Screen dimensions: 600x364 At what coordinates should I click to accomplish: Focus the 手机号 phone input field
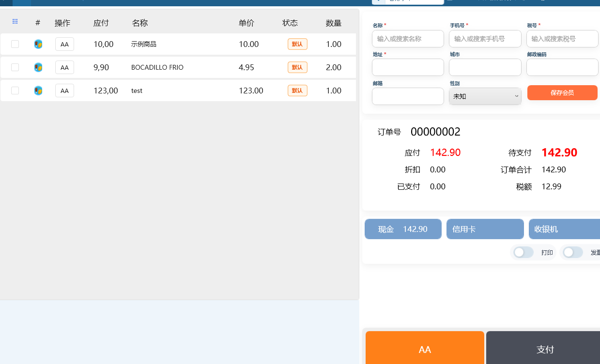click(485, 39)
